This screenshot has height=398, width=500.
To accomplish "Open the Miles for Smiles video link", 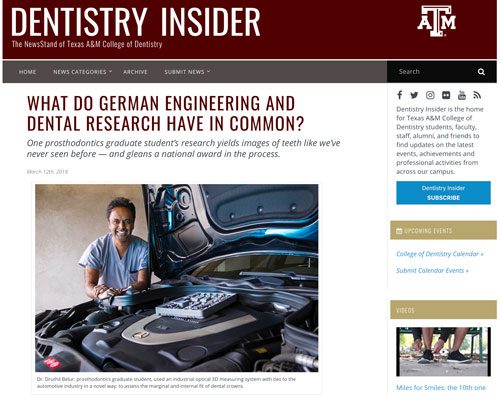I will coord(441,388).
